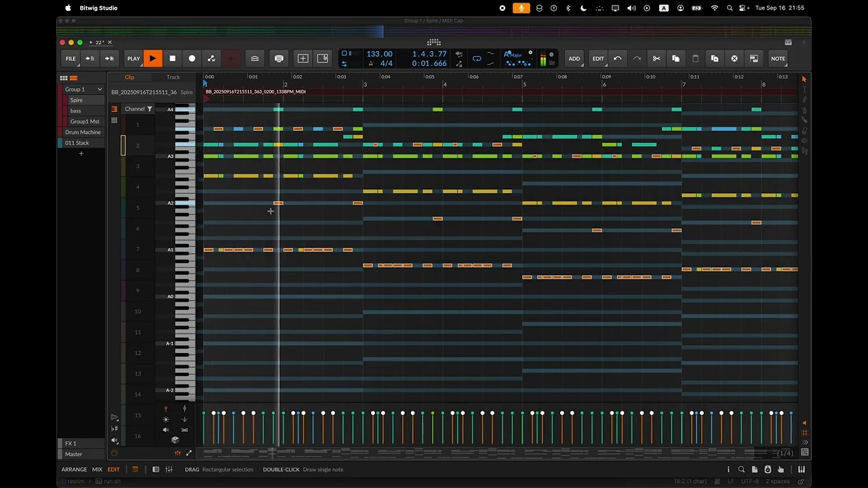Select chance expression dice icon
Screen dimensions: 868x488
coord(175,440)
